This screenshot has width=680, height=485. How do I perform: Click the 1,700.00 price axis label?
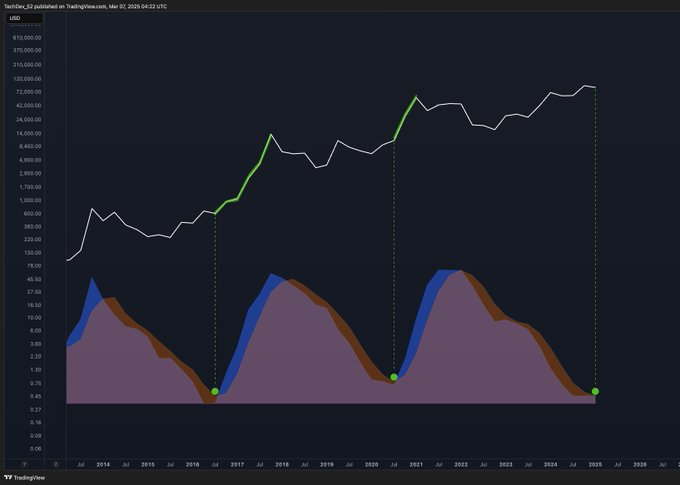click(31, 187)
